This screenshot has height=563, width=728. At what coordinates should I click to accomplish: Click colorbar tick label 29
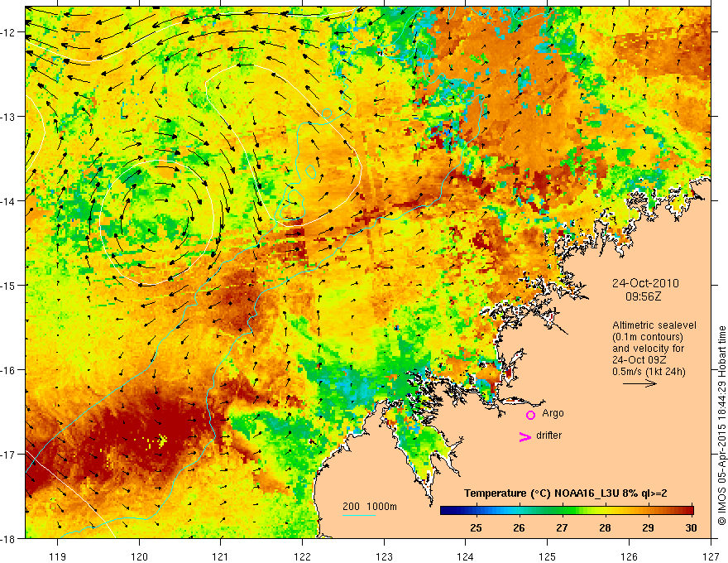pyautogui.click(x=648, y=527)
